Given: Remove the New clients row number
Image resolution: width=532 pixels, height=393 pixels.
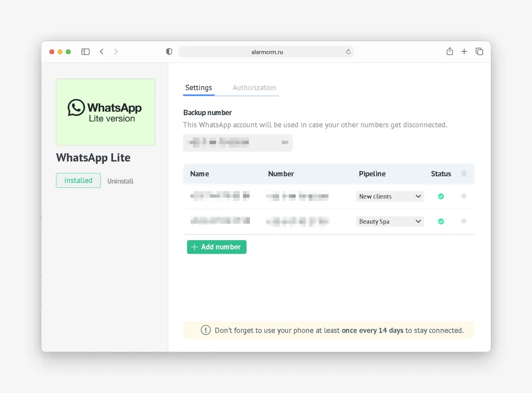Looking at the screenshot, I should click(x=464, y=196).
